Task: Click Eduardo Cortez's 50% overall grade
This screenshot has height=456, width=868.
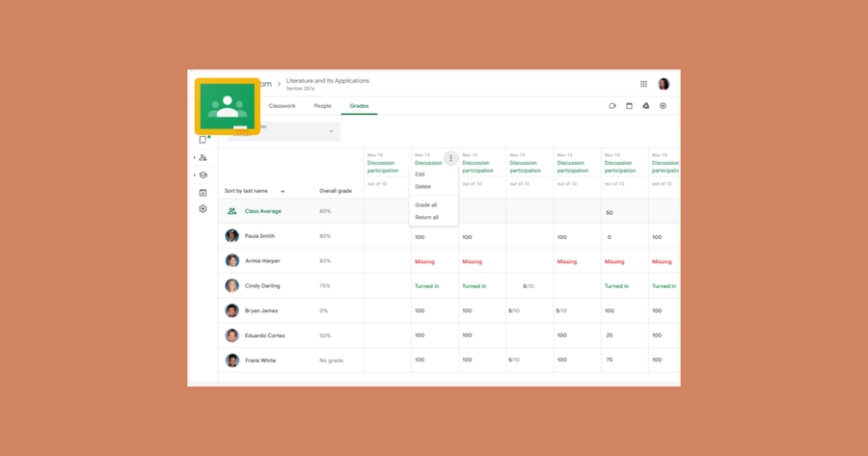Action: [x=325, y=335]
